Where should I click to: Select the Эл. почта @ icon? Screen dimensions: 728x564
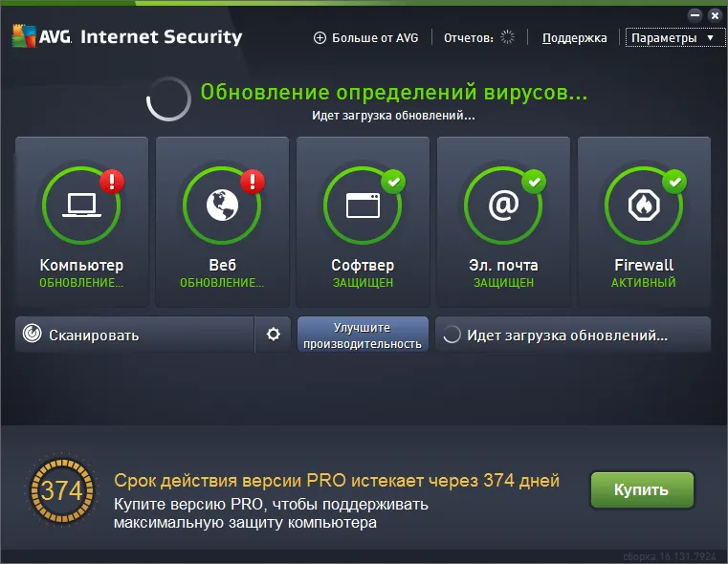coord(503,205)
